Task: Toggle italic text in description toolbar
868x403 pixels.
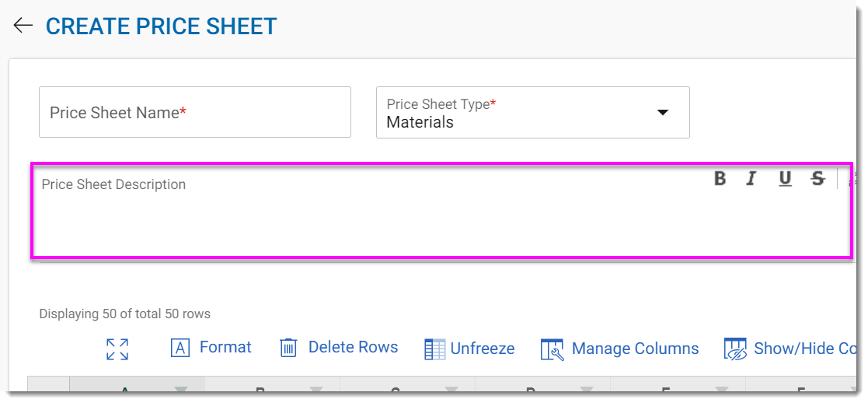Action: click(751, 179)
